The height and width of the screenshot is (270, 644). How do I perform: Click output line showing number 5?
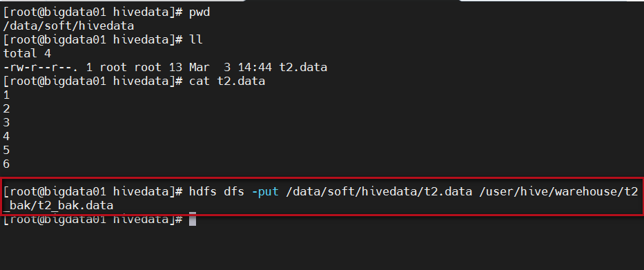tap(6, 151)
